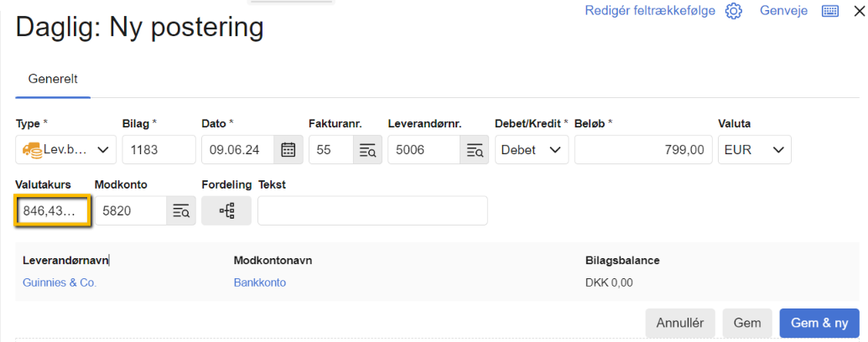Screen dimensions: 868x342
Task: Click the Redigér feltrækkefølge link
Action: [650, 11]
